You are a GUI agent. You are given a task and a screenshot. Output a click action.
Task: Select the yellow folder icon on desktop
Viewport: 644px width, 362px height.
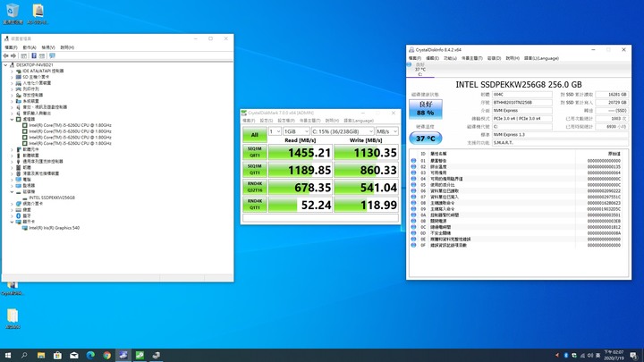(13, 318)
